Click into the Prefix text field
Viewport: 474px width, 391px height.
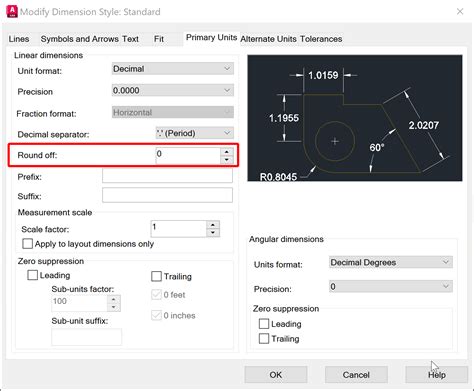pyautogui.click(x=167, y=176)
